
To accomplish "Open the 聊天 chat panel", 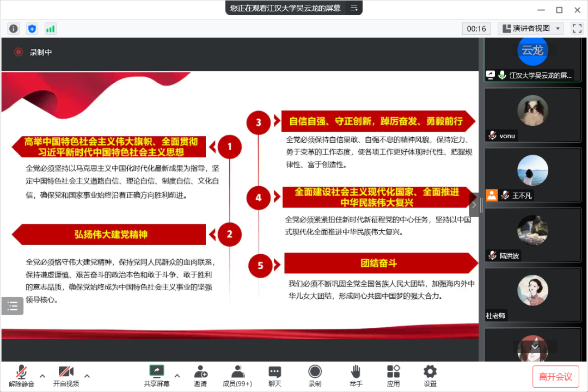I will [274, 375].
